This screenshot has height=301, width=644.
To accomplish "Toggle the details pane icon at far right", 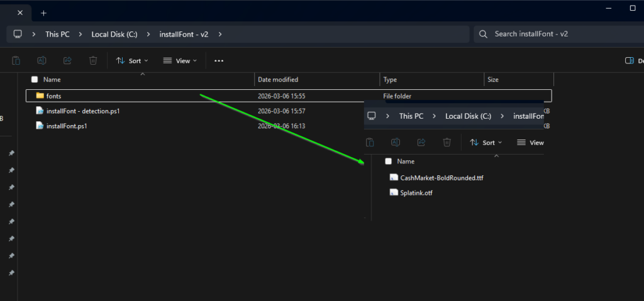I will coord(629,61).
